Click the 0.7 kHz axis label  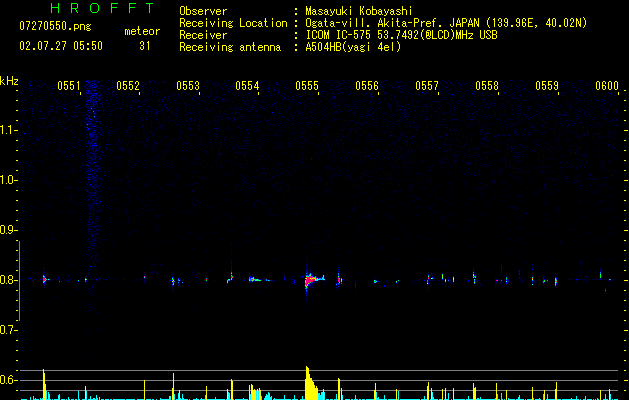point(8,330)
